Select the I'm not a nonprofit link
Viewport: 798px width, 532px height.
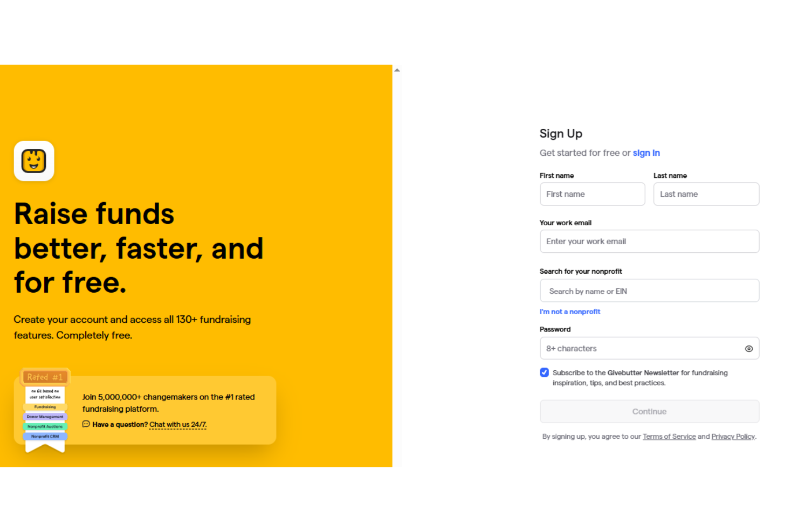(569, 312)
